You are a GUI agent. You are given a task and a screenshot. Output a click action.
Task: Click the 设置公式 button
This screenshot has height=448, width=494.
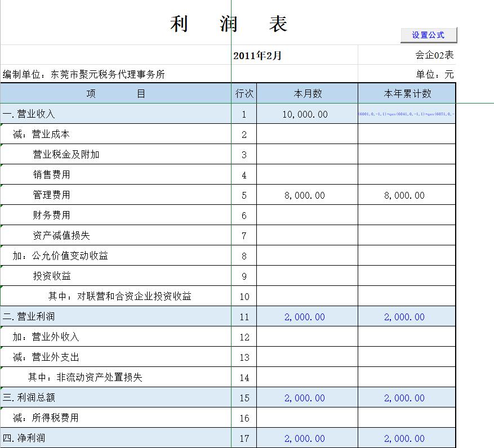coord(428,35)
